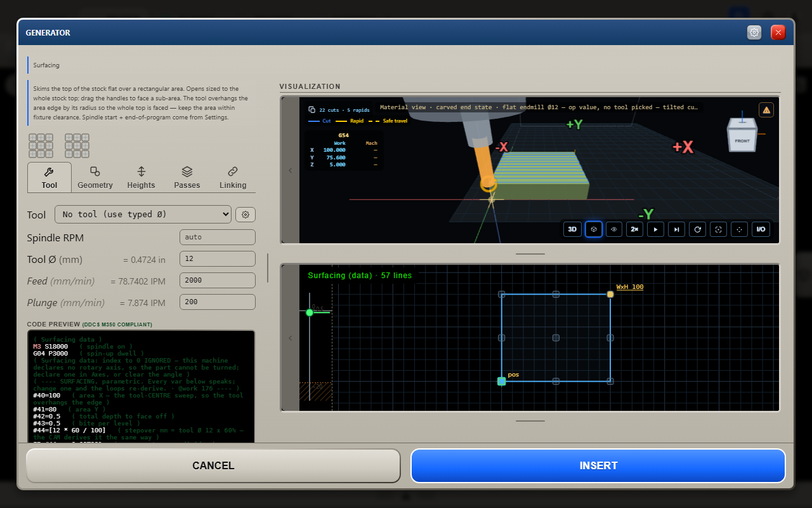Open generator settings gear in title bar
Viewport: 812px width, 508px height.
[x=754, y=32]
